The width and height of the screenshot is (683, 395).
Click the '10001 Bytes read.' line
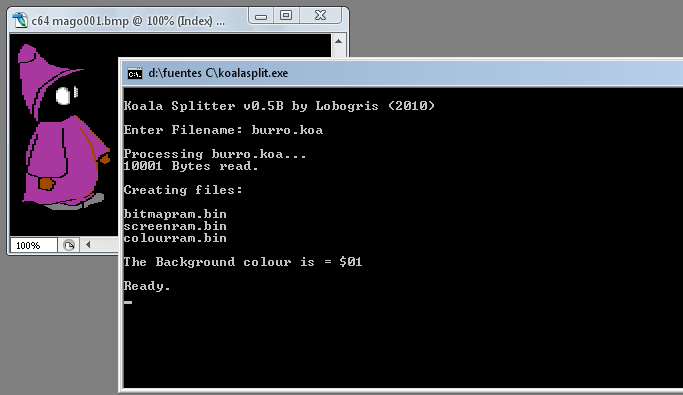191,166
